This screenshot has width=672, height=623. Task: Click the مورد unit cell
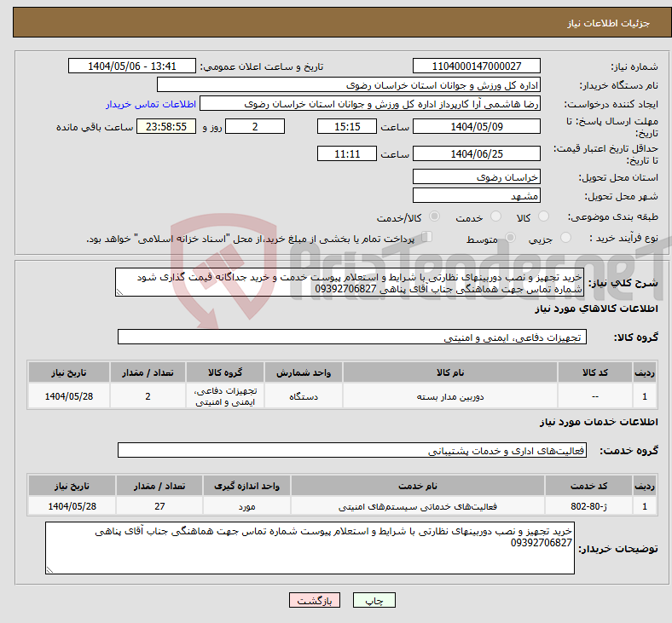pos(246,506)
